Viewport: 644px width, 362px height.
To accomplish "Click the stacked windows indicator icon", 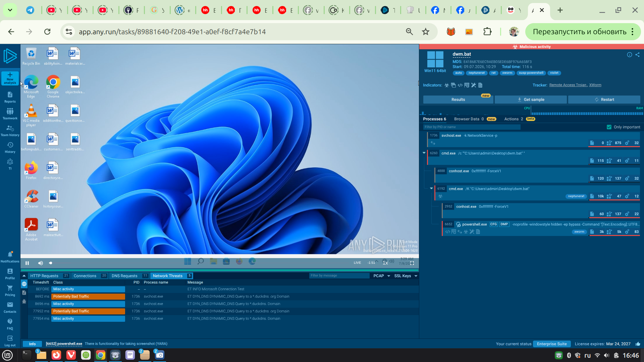I will (453, 85).
